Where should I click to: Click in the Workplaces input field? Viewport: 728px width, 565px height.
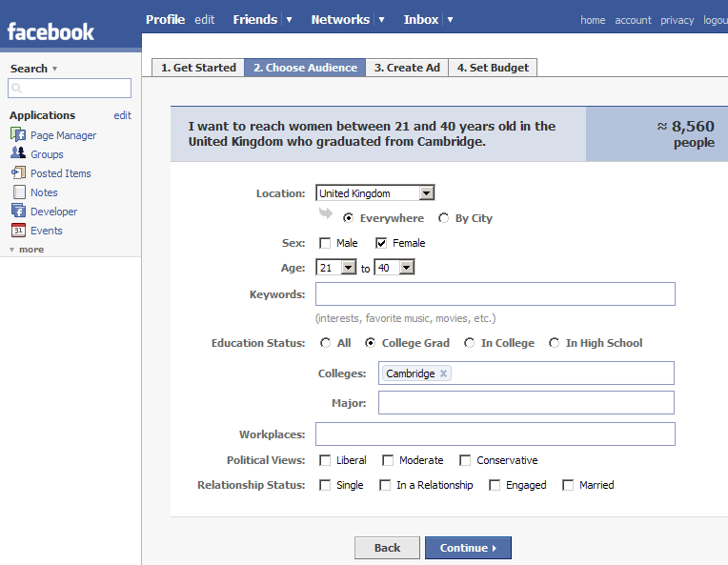coord(495,434)
